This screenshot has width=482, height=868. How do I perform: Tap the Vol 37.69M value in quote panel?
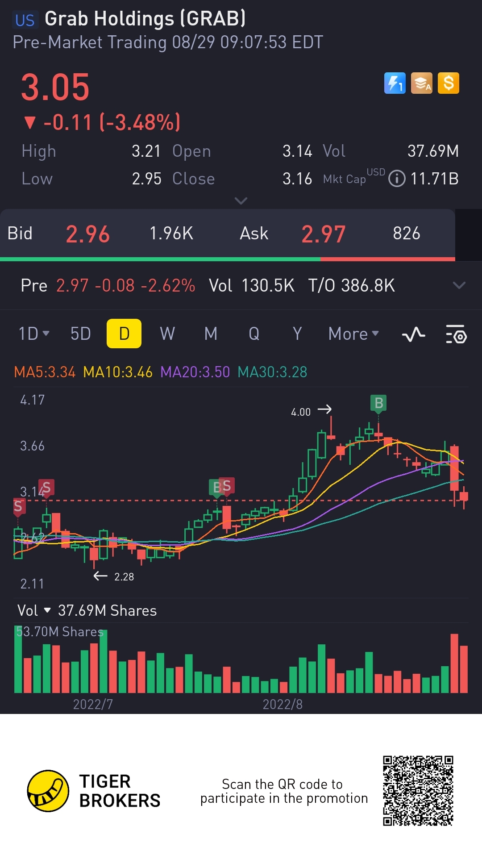point(433,151)
